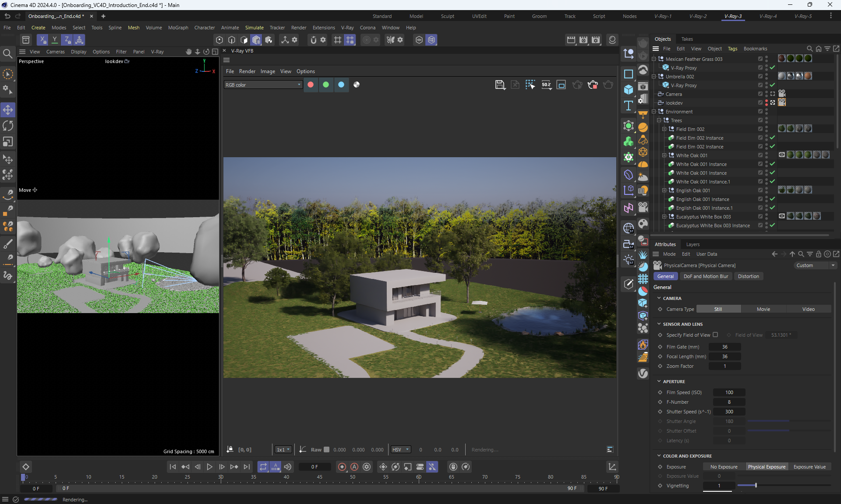The image size is (841, 504).
Task: Click the Cube primitive icon
Action: pyautogui.click(x=629, y=90)
